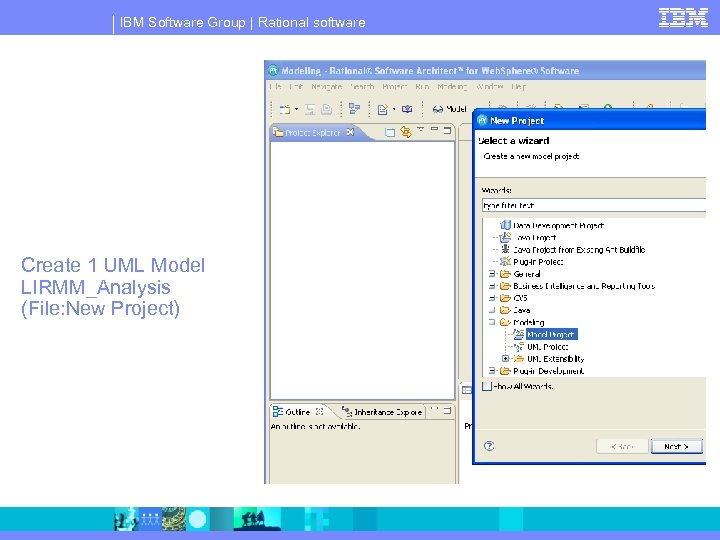Select the Project Explorer tab

pyautogui.click(x=312, y=133)
